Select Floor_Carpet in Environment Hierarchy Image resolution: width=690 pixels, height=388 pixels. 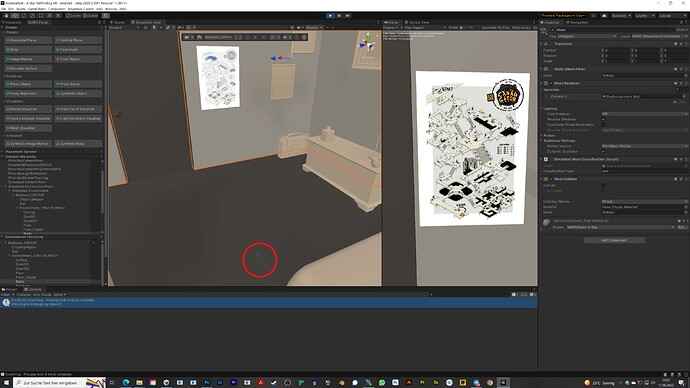point(26,277)
